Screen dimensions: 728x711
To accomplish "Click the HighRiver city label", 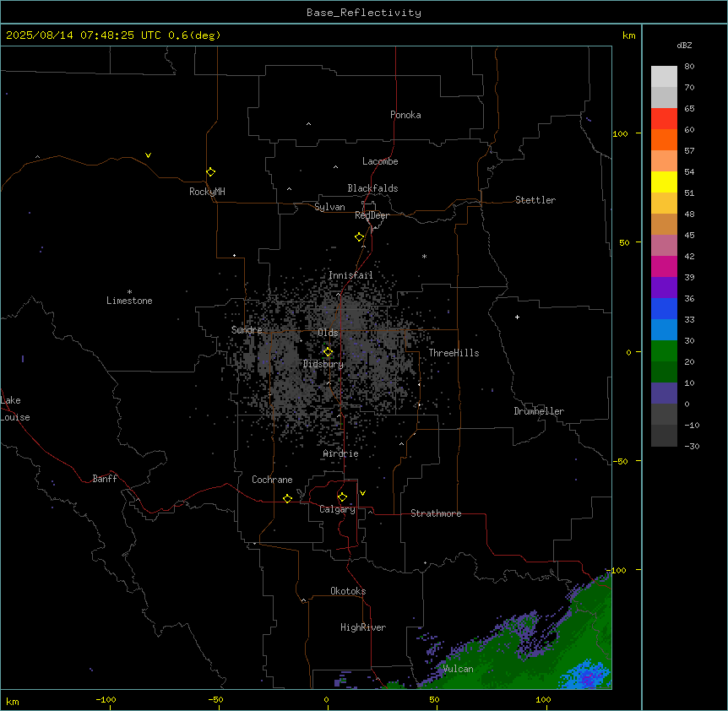I will pyautogui.click(x=363, y=627).
